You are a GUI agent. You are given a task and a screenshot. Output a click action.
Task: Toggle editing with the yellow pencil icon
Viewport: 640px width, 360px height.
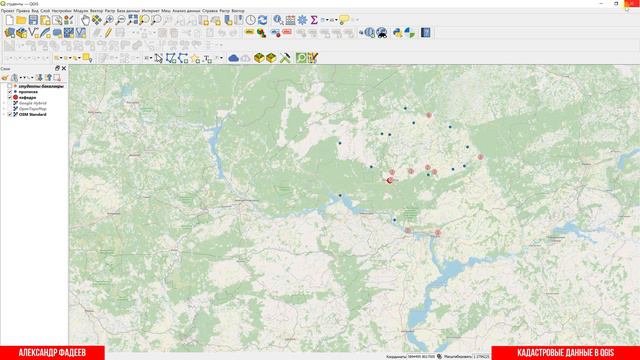[x=108, y=33]
